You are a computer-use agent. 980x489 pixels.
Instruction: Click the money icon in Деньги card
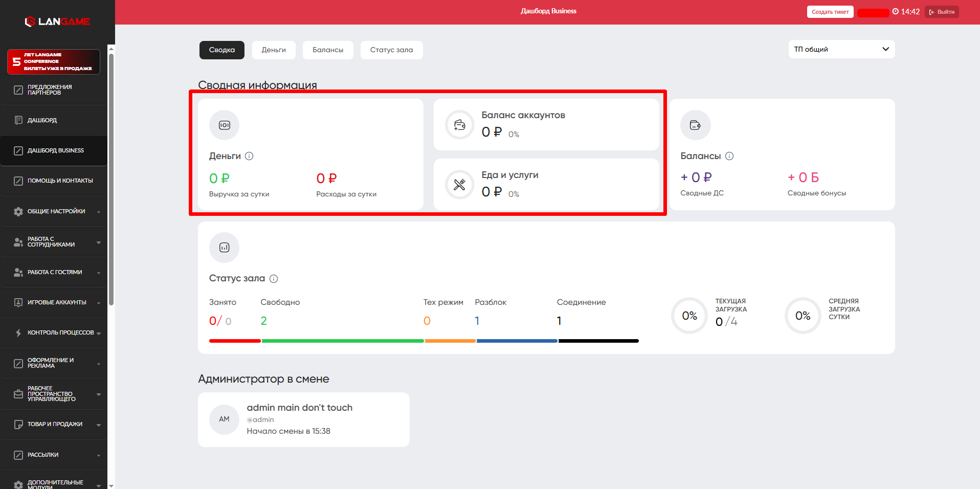tap(224, 125)
